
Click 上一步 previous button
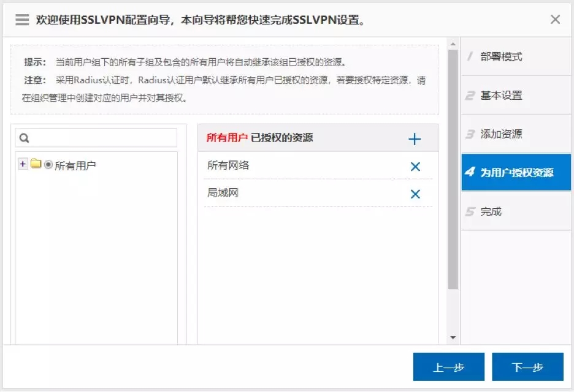pos(448,367)
